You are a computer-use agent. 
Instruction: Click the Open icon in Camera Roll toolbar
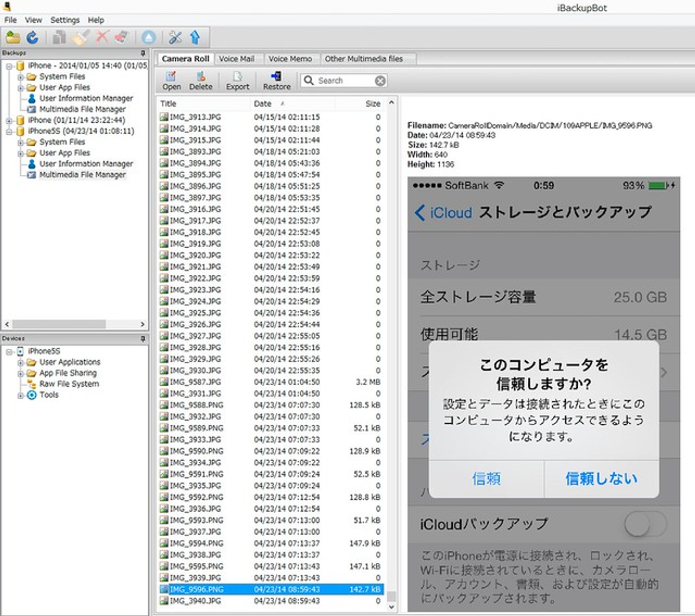click(x=171, y=80)
